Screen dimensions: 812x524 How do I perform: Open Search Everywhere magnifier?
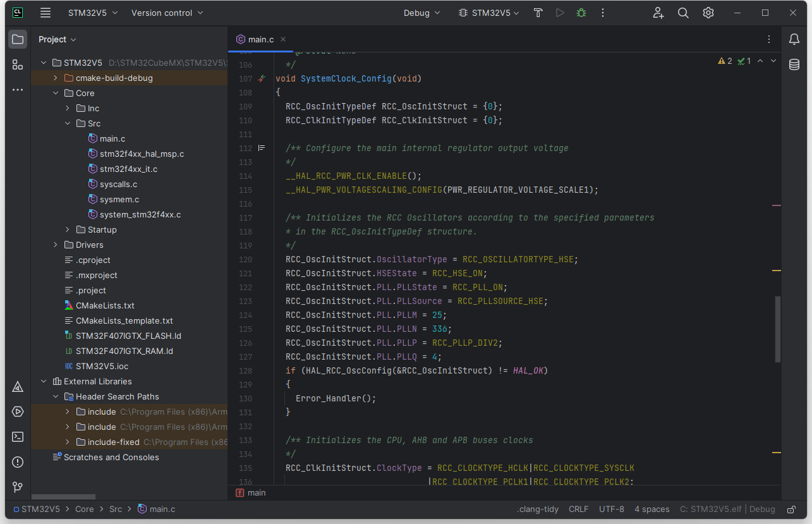[683, 13]
